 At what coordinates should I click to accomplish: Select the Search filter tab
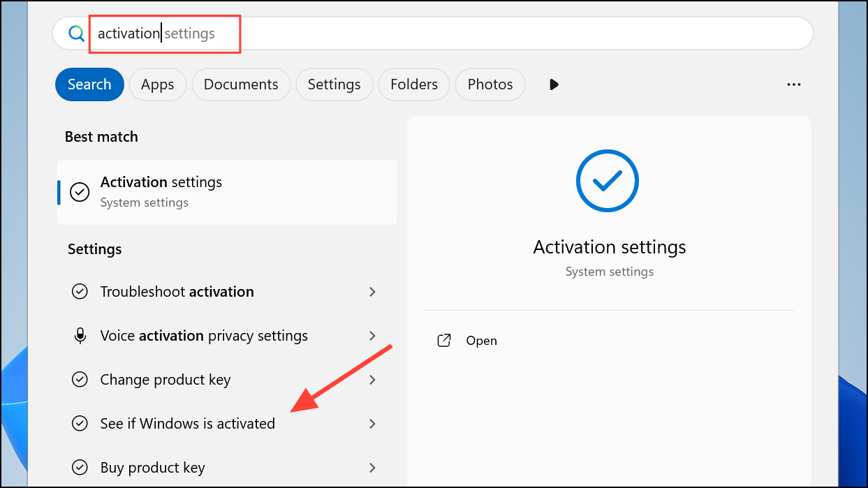(89, 84)
